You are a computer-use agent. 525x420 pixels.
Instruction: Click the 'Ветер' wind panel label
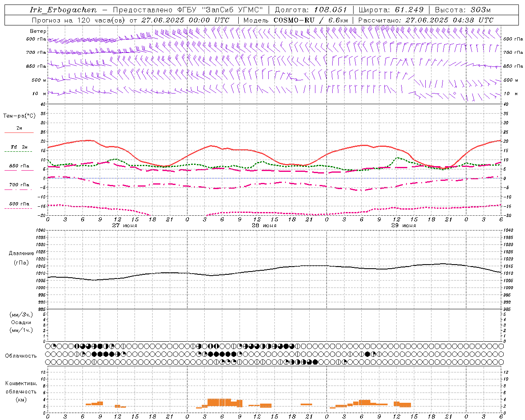click(x=38, y=31)
